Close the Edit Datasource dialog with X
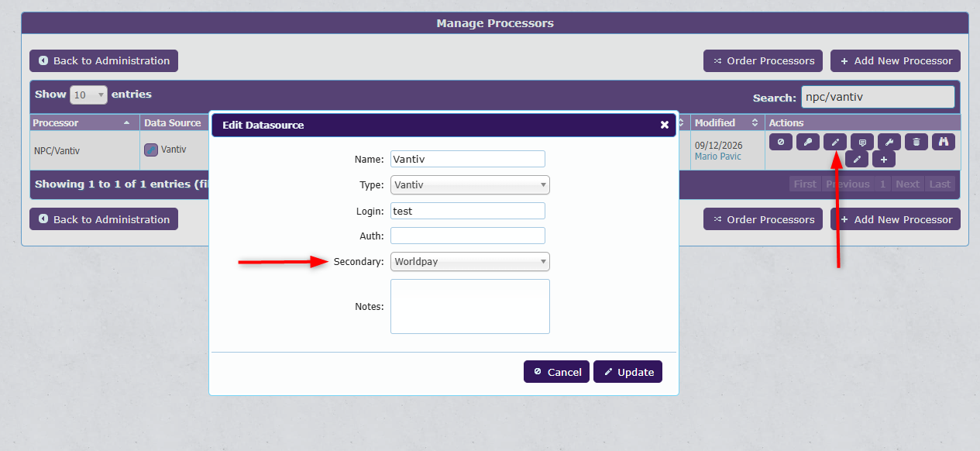This screenshot has width=980, height=451. [664, 125]
